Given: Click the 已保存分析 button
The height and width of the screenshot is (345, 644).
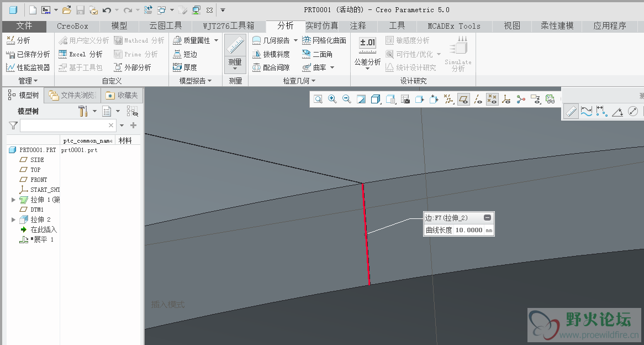Looking at the screenshot, I should [28, 54].
